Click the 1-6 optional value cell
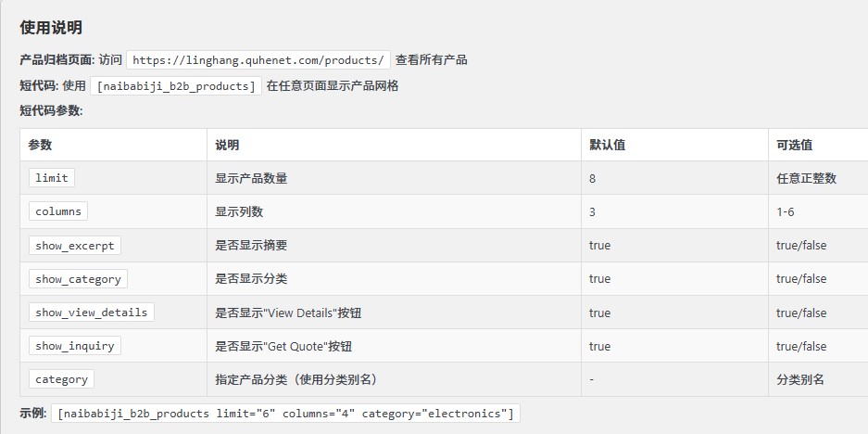Viewport: 868px width, 434px height. [x=785, y=212]
